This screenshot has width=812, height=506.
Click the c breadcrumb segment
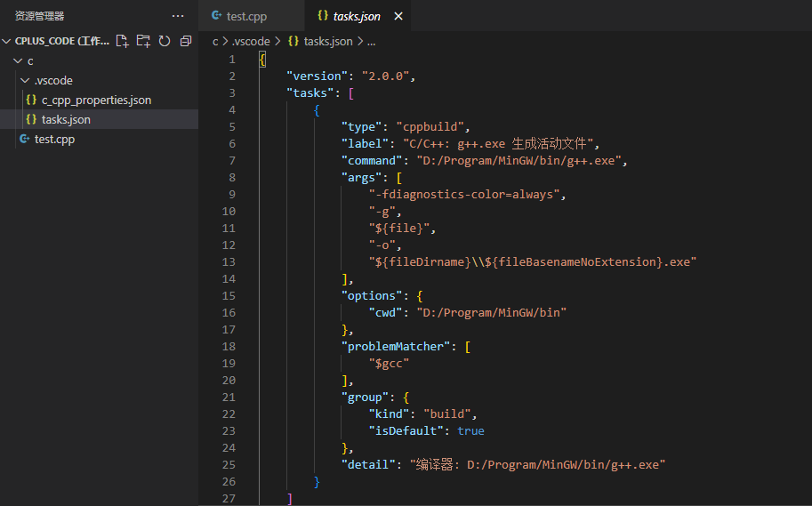pyautogui.click(x=215, y=41)
